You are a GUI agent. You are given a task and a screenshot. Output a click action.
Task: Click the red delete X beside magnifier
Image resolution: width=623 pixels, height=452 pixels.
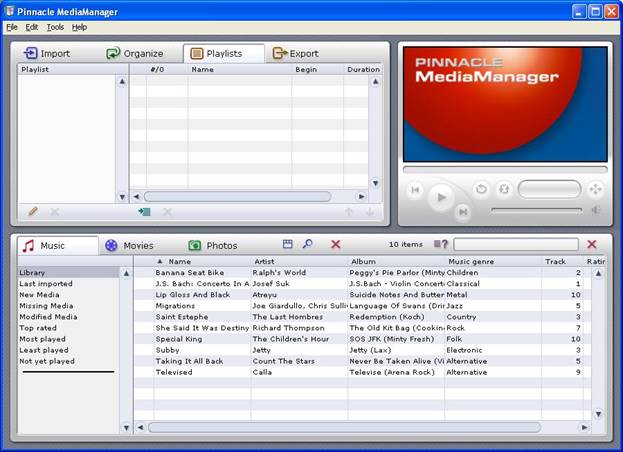[x=336, y=244]
